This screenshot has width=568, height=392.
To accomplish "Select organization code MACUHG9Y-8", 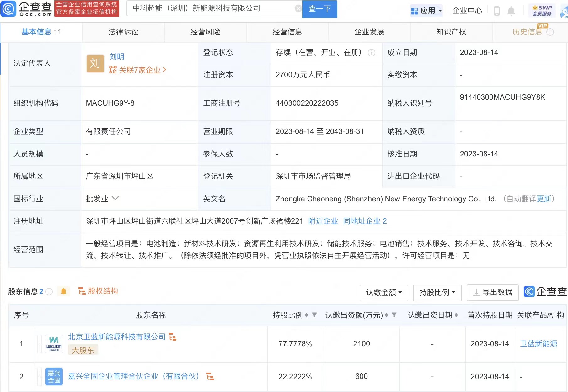I will click(110, 103).
